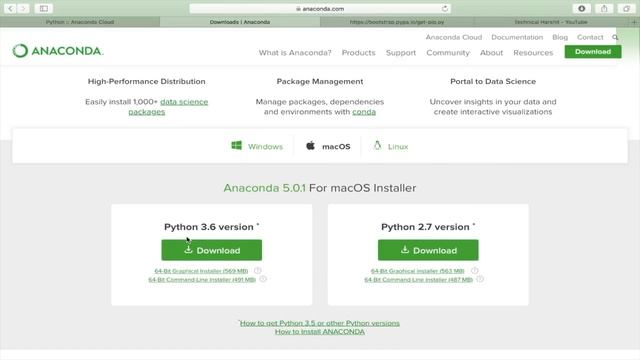640x360 pixels.
Task: Reload the page with the refresh icon
Action: [444, 9]
